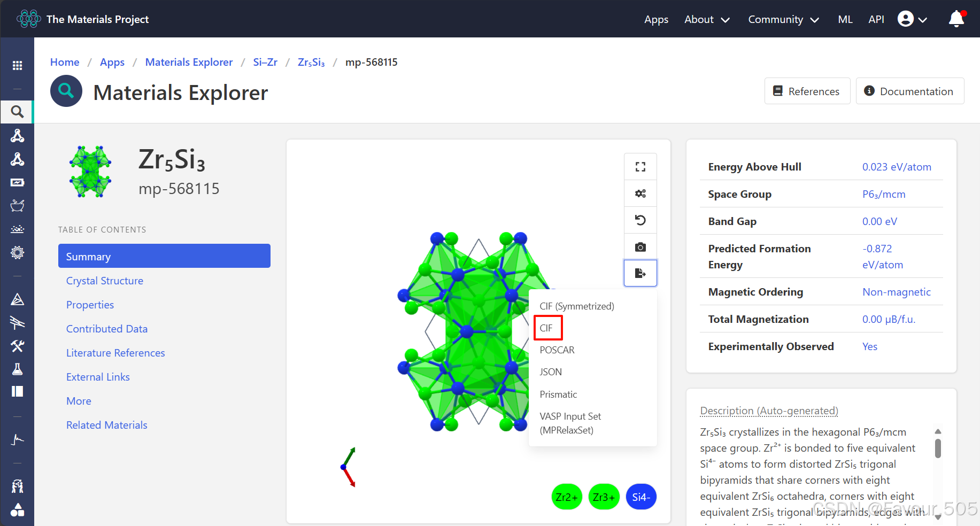
Task: Open the battery explorer sidebar icon
Action: [17, 182]
